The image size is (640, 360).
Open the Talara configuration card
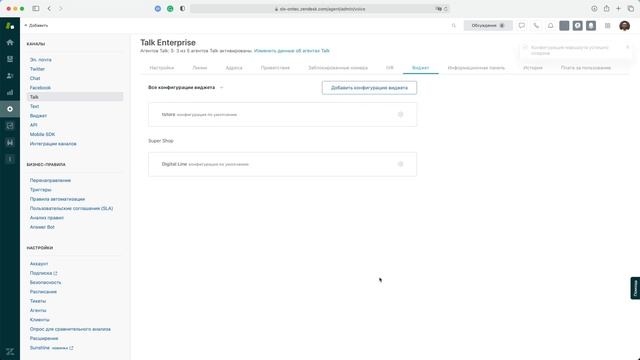tap(282, 115)
